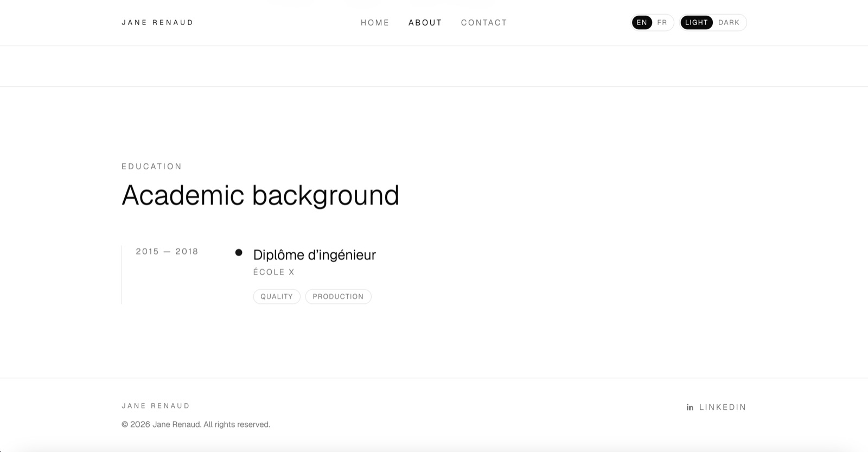The height and width of the screenshot is (452, 868).
Task: Go to the HOME page
Action: pyautogui.click(x=375, y=22)
